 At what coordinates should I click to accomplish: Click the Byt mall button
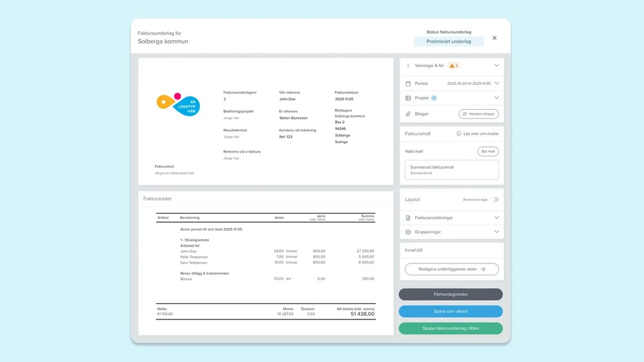point(488,151)
